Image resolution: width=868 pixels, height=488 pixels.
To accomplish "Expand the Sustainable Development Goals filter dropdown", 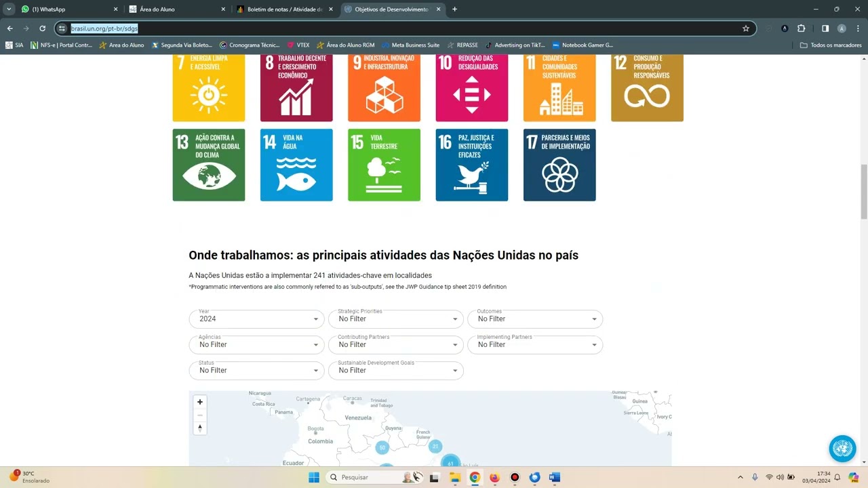I will coord(396,370).
